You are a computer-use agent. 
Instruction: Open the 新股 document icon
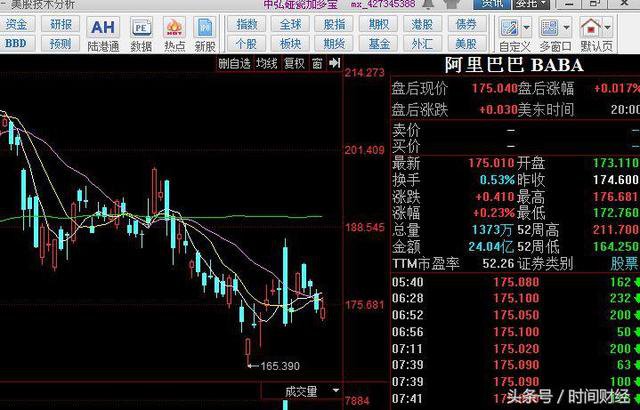[x=205, y=35]
